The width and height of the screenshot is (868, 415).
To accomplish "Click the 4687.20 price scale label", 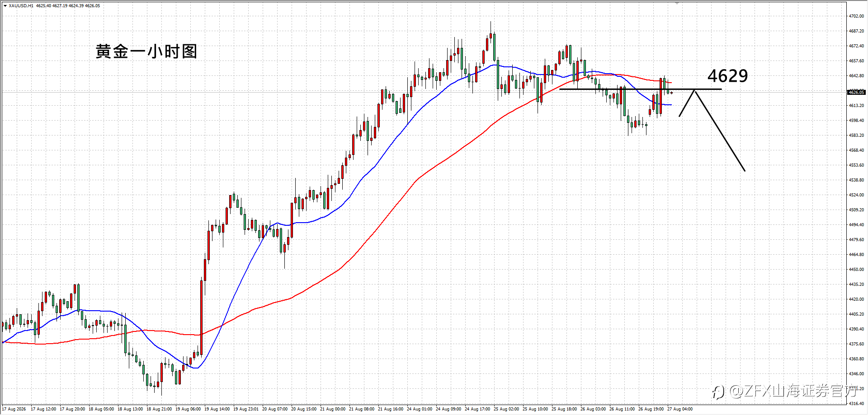I will (856, 31).
